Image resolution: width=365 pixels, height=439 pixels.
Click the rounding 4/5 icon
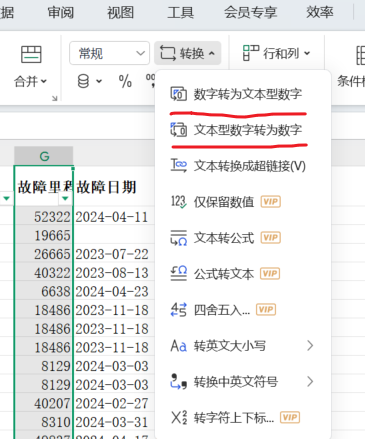(x=179, y=310)
